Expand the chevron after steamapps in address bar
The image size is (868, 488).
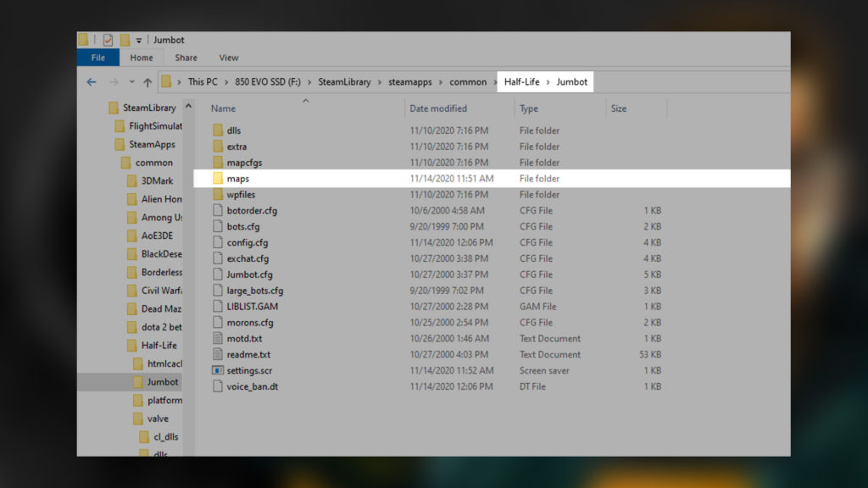441,82
